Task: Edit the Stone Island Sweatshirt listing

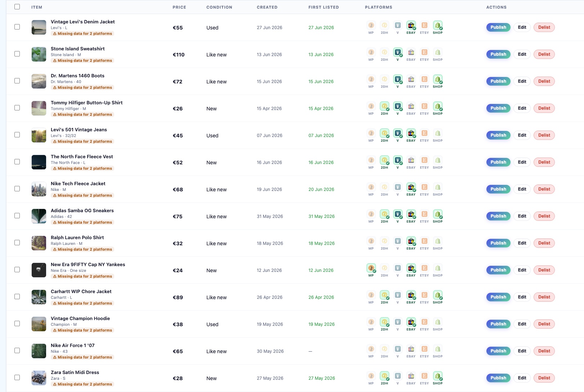Action: tap(522, 54)
